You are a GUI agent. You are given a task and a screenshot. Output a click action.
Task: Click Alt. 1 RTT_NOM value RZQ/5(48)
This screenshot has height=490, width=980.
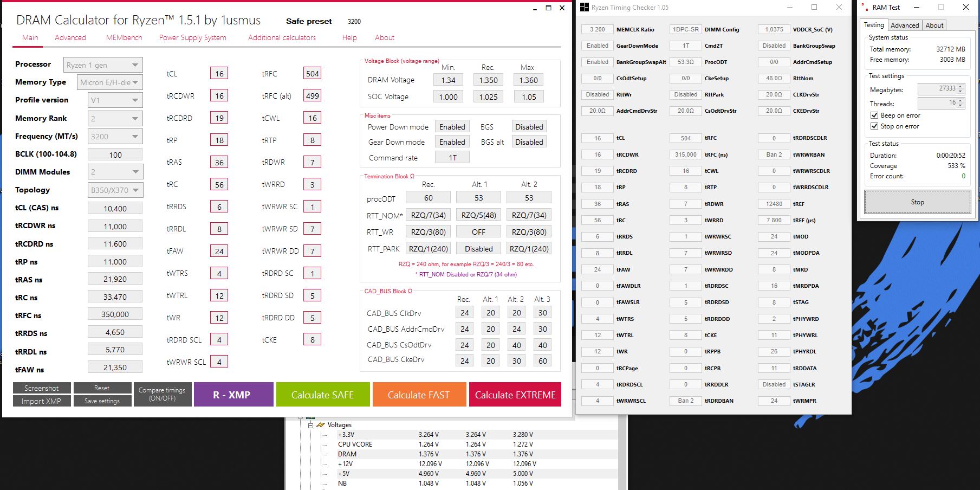pyautogui.click(x=479, y=215)
